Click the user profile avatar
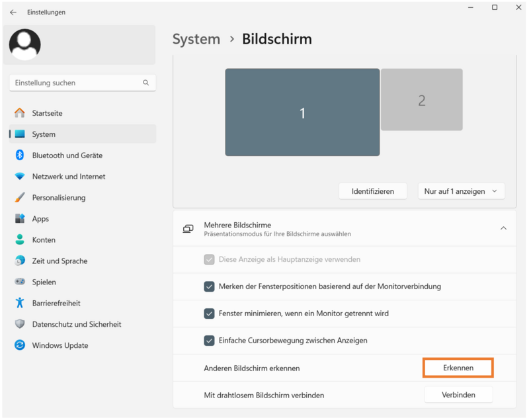 [x=25, y=44]
